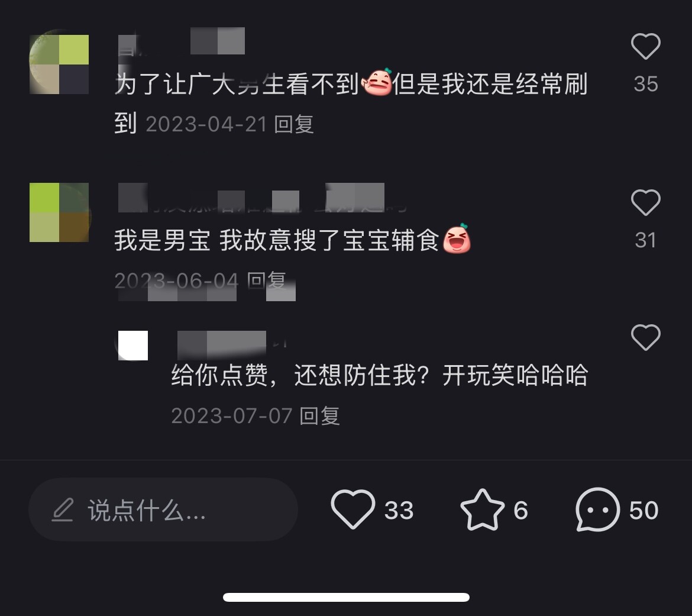Tap the reply text 给你点赞，还想防住我

(300, 375)
